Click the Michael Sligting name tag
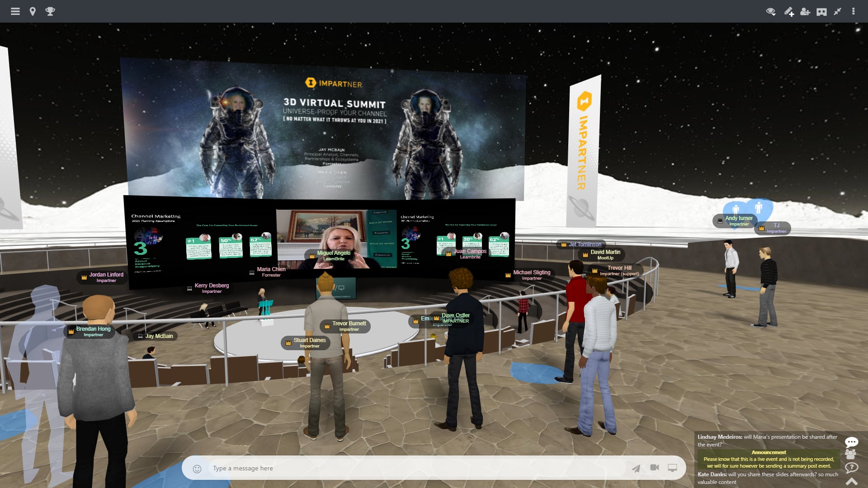The width and height of the screenshot is (868, 488). point(528,275)
